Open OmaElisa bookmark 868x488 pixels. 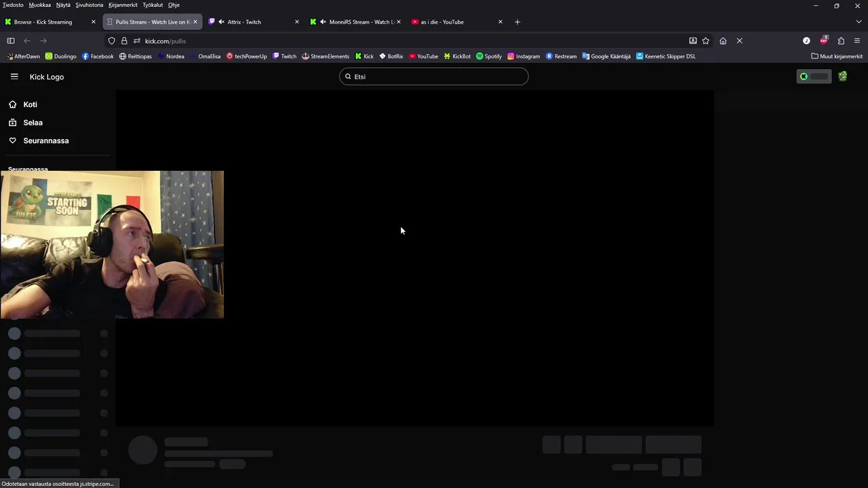coord(205,56)
